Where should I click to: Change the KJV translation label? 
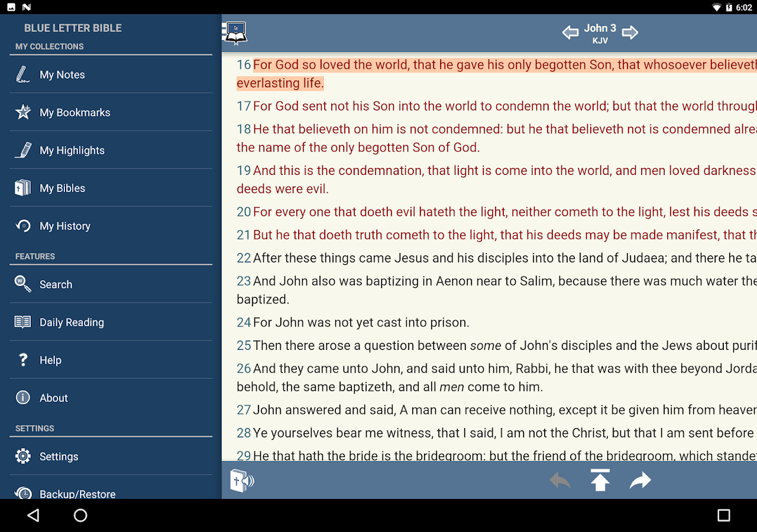(600, 41)
